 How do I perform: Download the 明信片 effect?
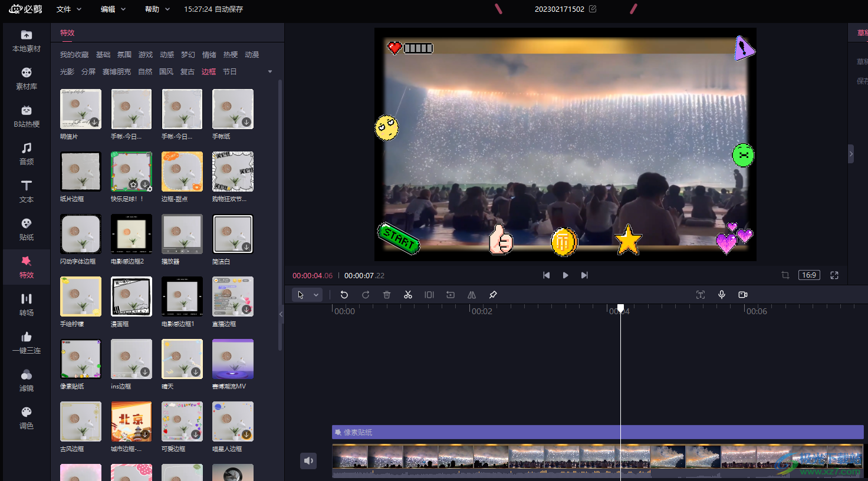(x=94, y=122)
